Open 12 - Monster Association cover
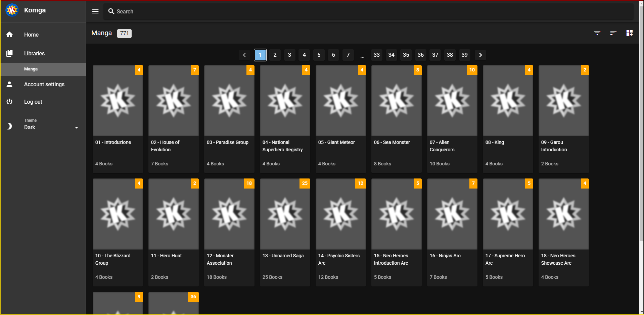 click(x=229, y=214)
